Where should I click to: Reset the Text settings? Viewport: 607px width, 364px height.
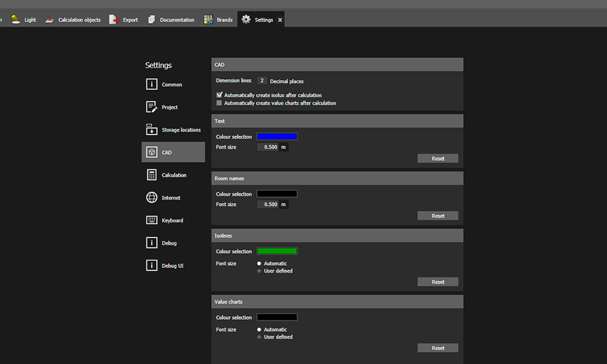[437, 158]
